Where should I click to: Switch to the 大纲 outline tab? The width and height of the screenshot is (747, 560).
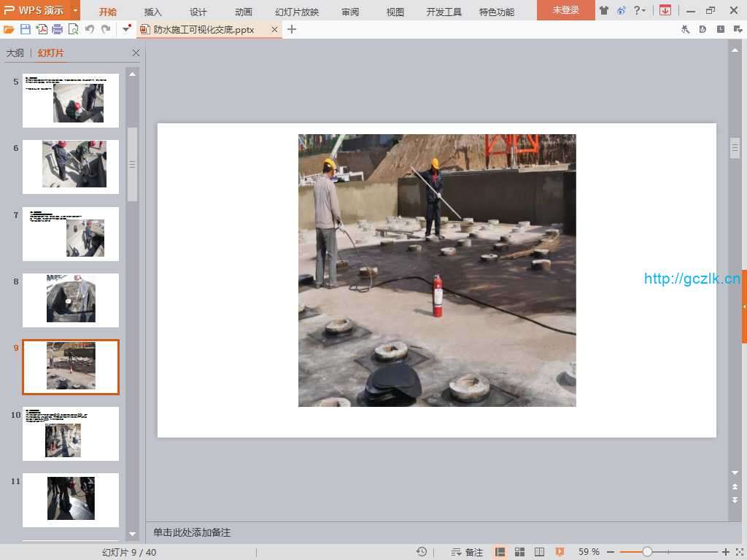(x=15, y=53)
